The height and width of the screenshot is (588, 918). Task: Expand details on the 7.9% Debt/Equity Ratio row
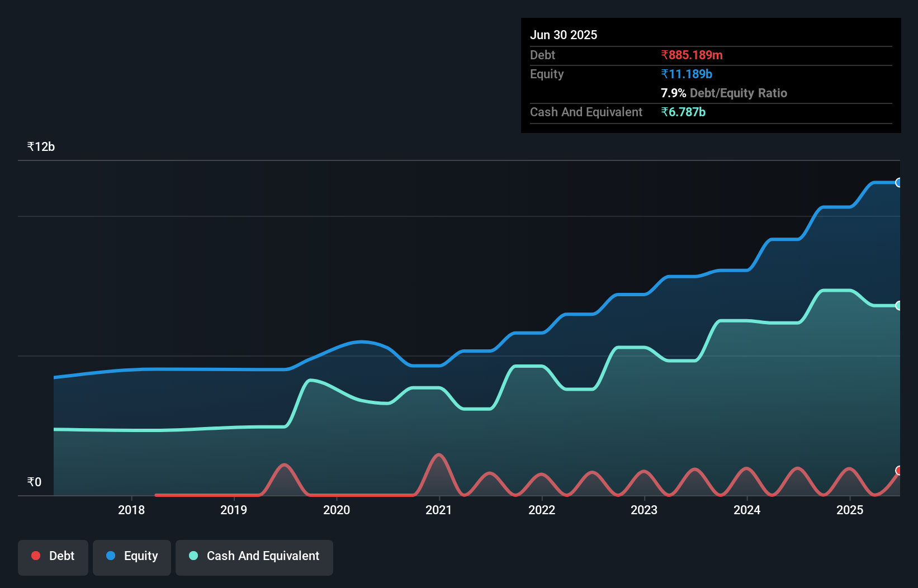(723, 93)
